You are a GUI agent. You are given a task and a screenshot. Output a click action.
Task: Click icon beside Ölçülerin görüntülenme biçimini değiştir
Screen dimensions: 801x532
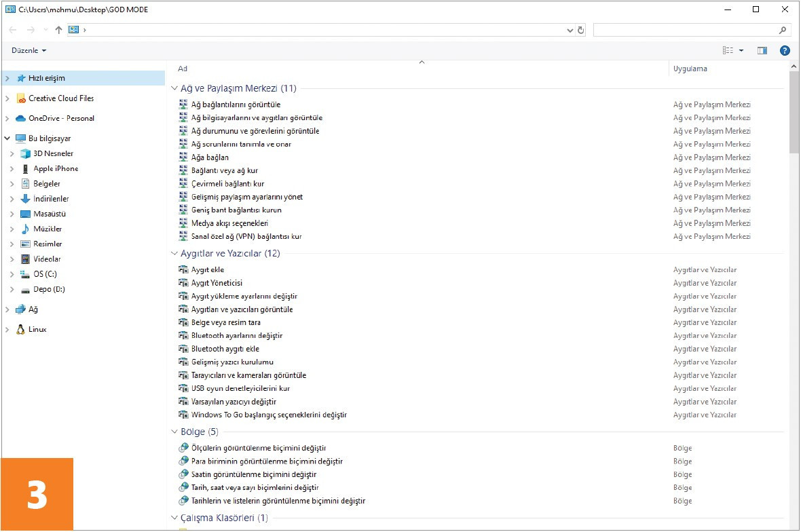point(183,448)
